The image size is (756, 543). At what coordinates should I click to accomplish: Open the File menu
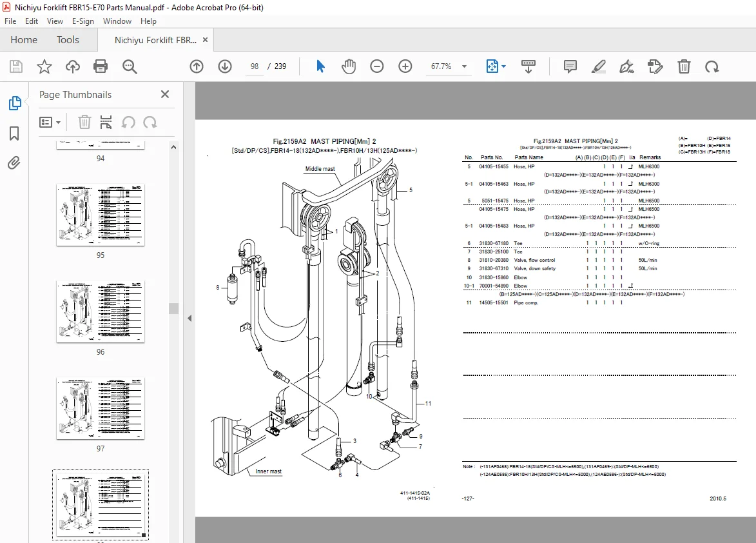(10, 21)
